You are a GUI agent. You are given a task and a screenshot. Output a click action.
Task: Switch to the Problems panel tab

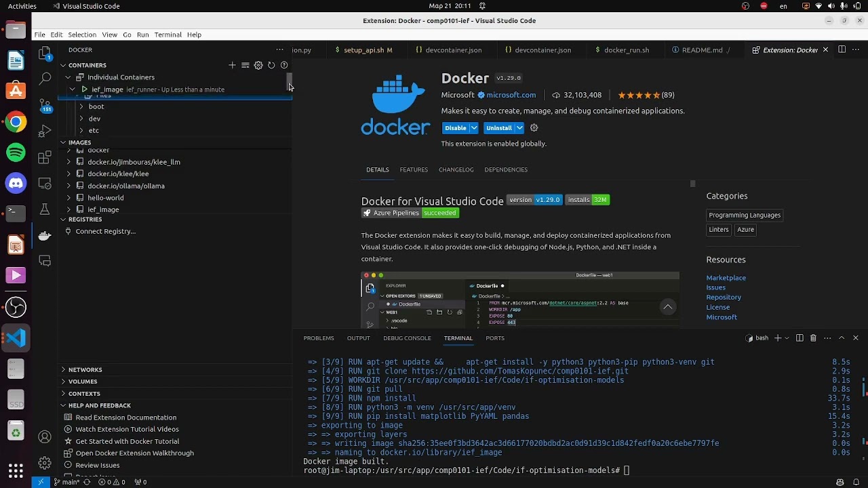[319, 338]
